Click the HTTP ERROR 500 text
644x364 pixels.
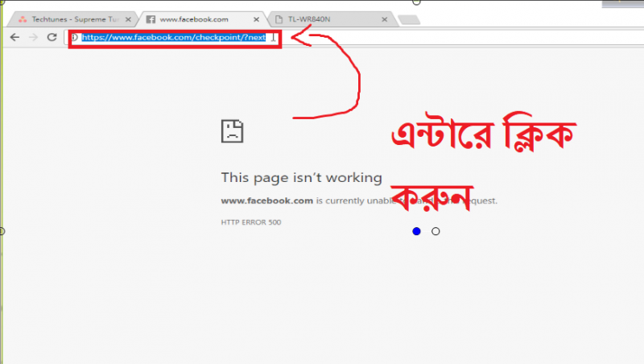[x=251, y=222]
